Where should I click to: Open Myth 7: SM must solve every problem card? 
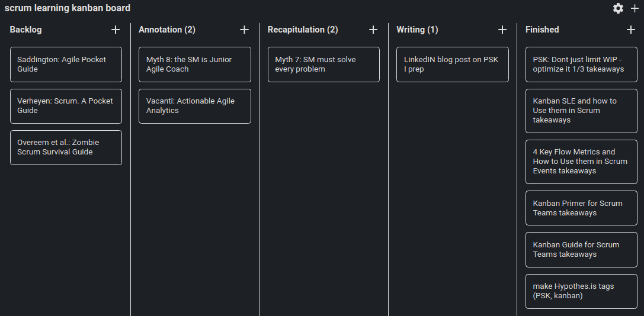(x=323, y=65)
